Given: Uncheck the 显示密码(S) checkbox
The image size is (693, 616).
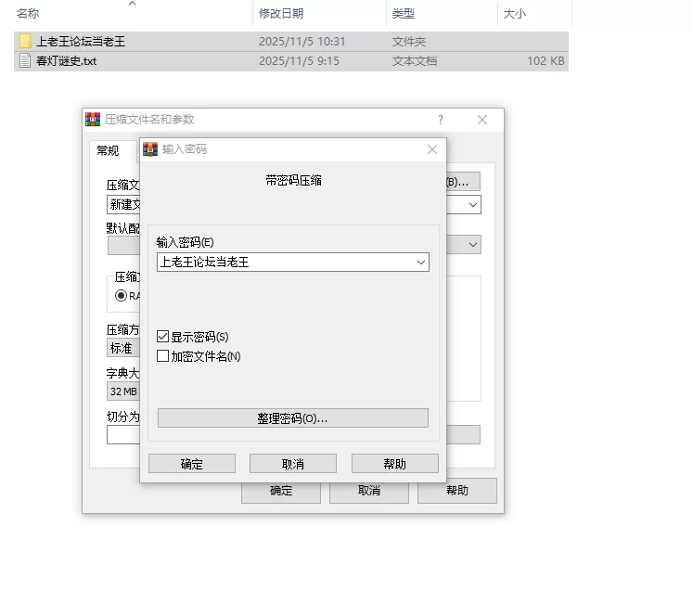Looking at the screenshot, I should coord(162,337).
